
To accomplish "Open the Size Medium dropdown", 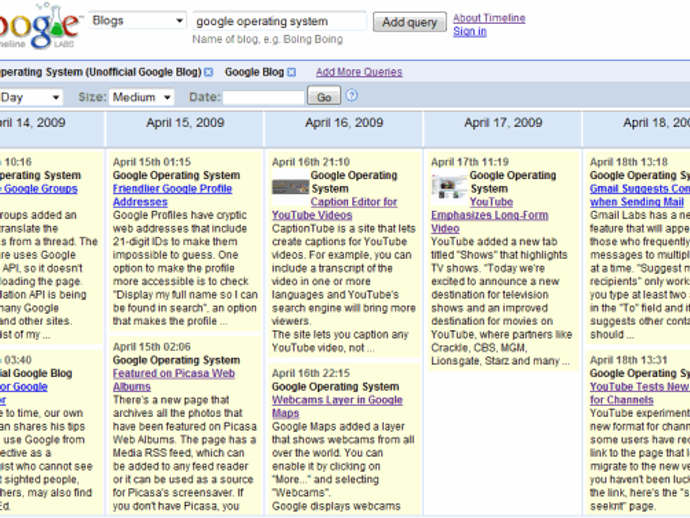I will [x=142, y=97].
